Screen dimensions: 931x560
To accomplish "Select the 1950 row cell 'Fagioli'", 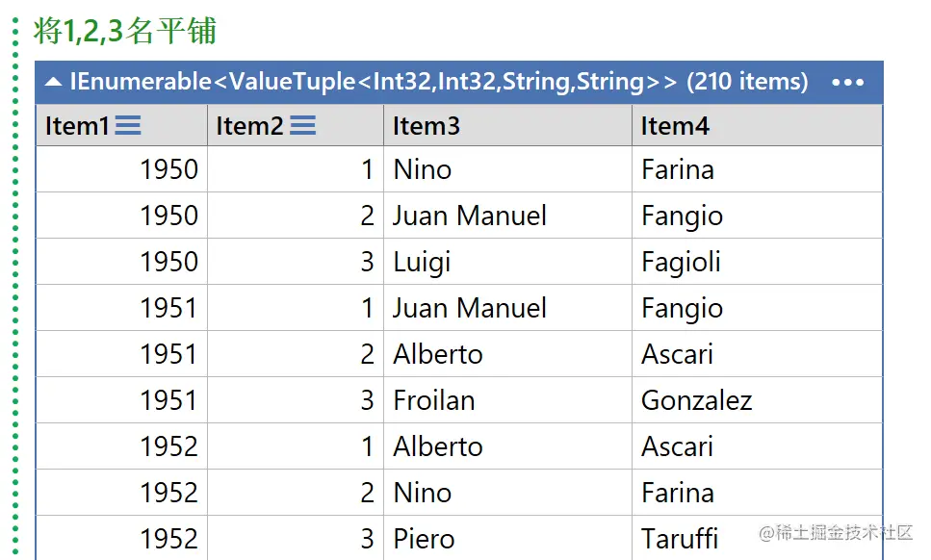I will pyautogui.click(x=757, y=262).
